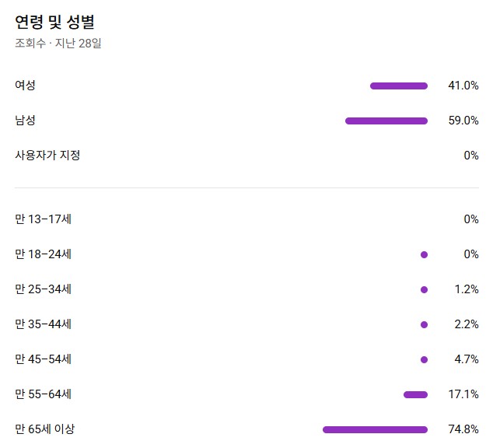Click the 1.2% value
500x448 pixels.
467,289
